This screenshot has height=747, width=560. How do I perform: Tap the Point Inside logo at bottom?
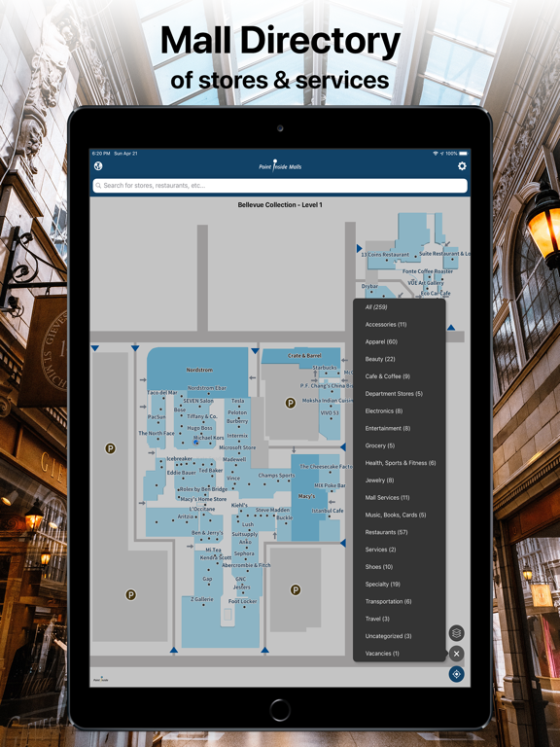[100, 679]
